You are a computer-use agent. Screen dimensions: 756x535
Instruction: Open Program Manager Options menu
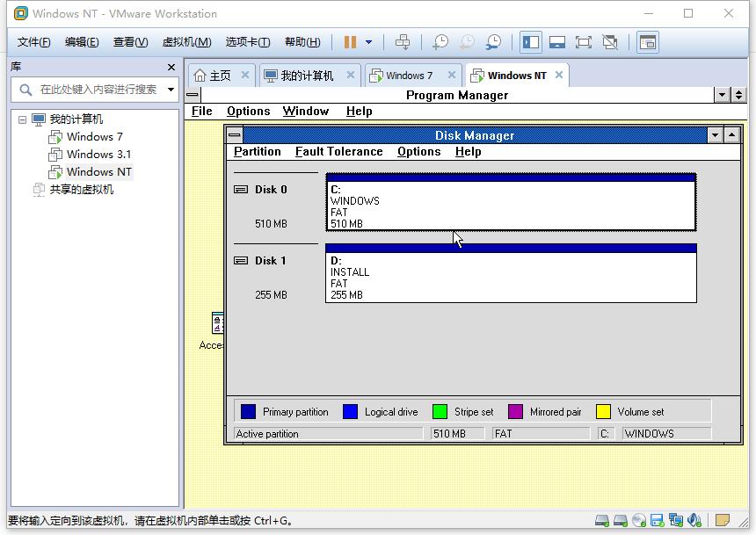(x=248, y=112)
